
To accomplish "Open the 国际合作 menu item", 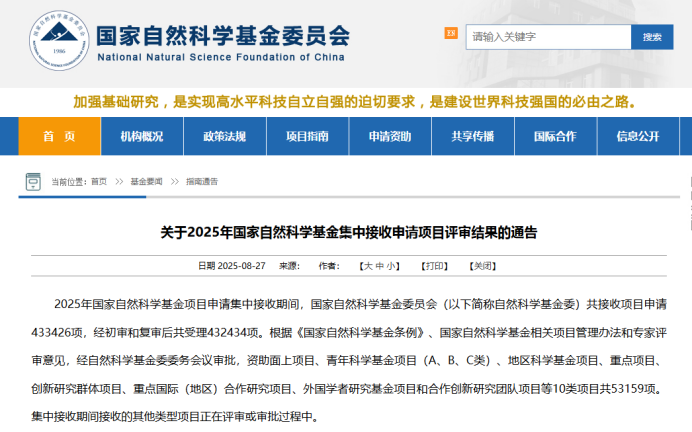I will [556, 136].
